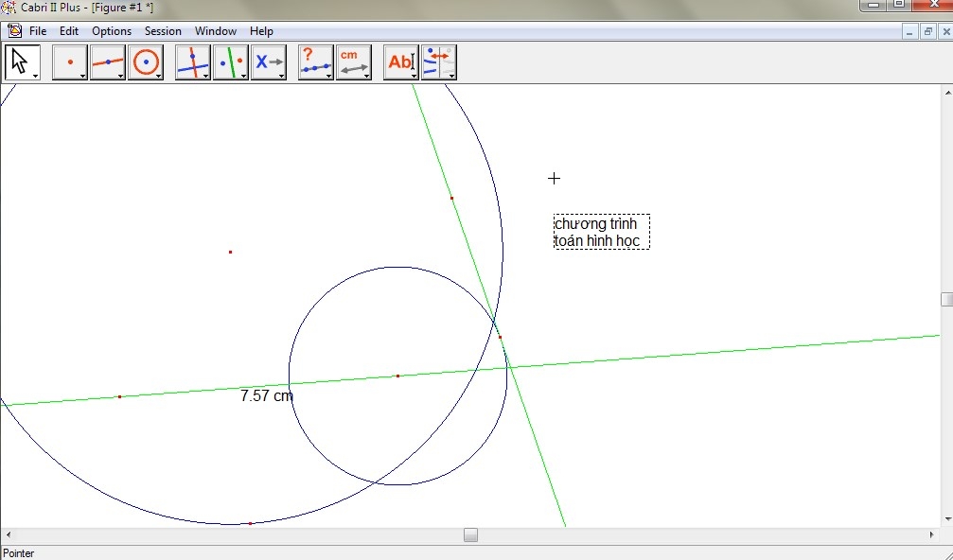This screenshot has width=953, height=560.
Task: Click the isolated red point left of circles
Action: (x=230, y=252)
